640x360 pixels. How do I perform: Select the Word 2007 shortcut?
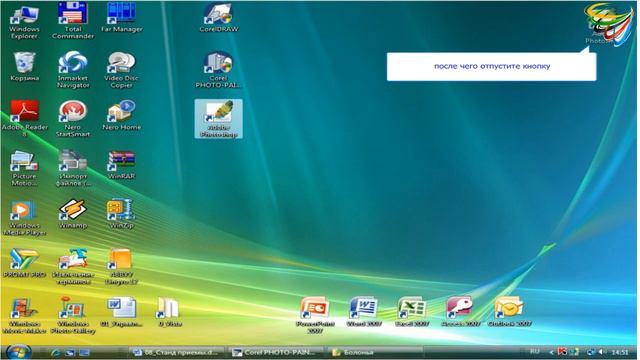(363, 312)
